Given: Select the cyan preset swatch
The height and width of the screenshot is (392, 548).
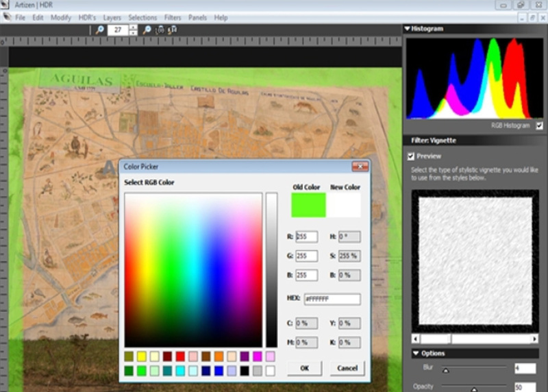Looking at the screenshot, I should (180, 371).
